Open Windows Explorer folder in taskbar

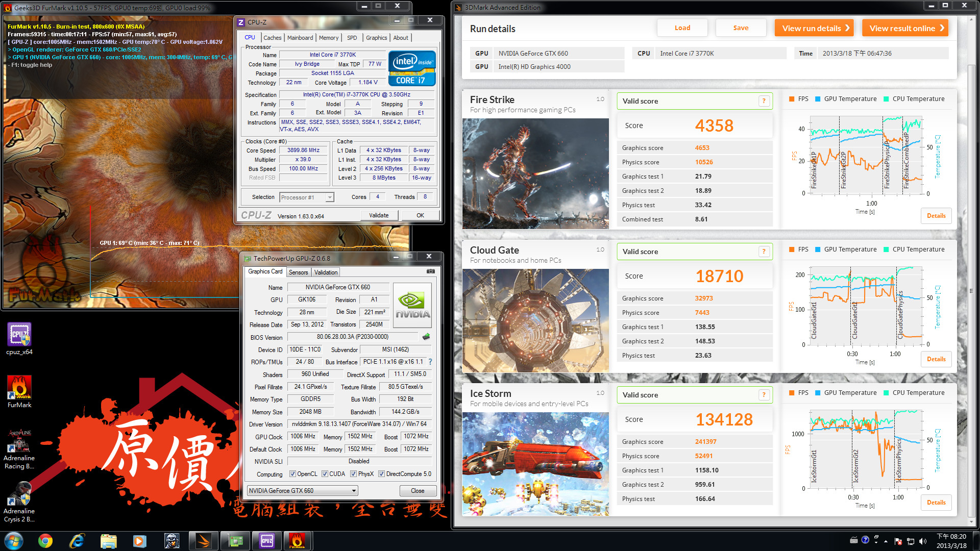click(109, 541)
